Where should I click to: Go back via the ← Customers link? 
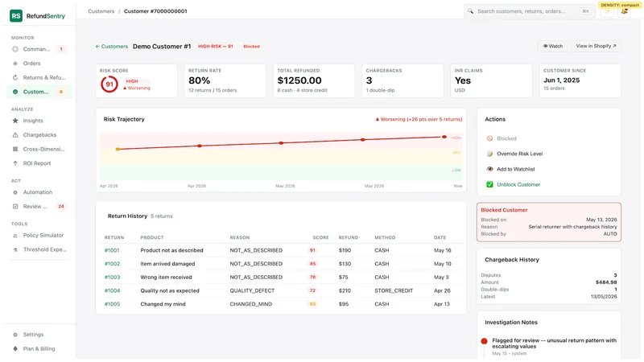(x=112, y=47)
